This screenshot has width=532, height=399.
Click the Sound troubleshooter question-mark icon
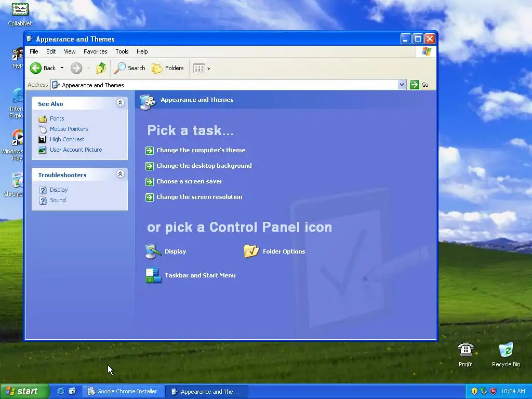pyautogui.click(x=43, y=201)
